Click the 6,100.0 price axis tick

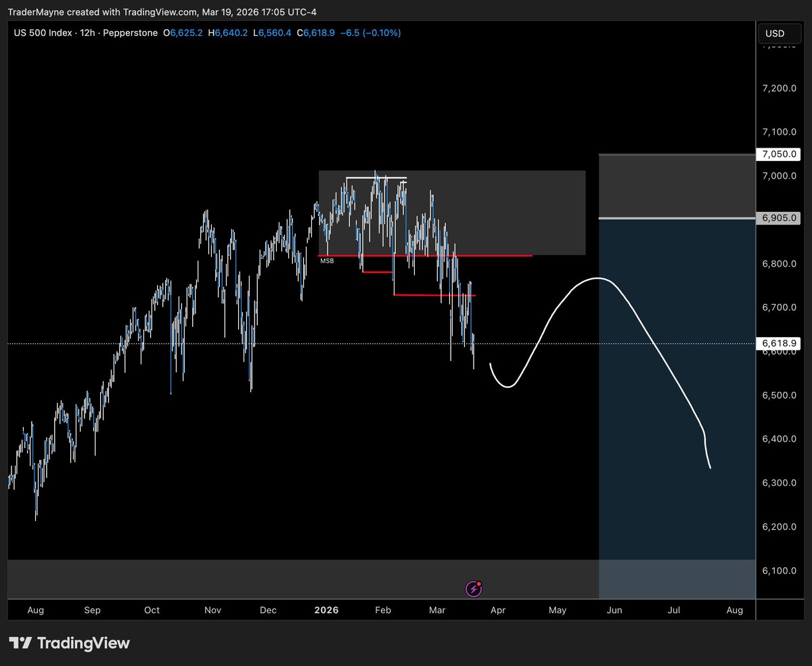point(781,571)
